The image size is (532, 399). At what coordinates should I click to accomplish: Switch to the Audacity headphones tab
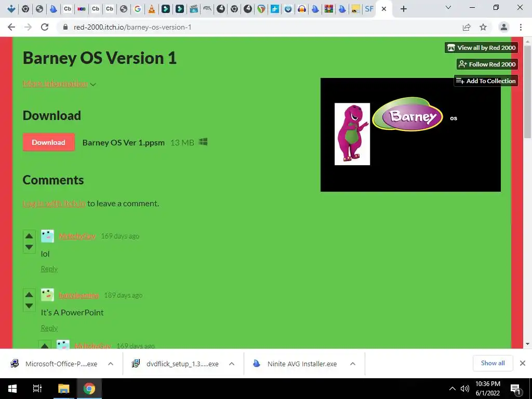click(x=301, y=9)
